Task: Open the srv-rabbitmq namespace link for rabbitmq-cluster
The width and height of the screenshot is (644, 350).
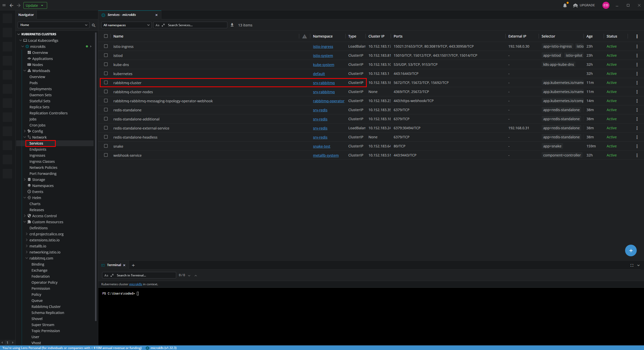Action: pos(324,83)
